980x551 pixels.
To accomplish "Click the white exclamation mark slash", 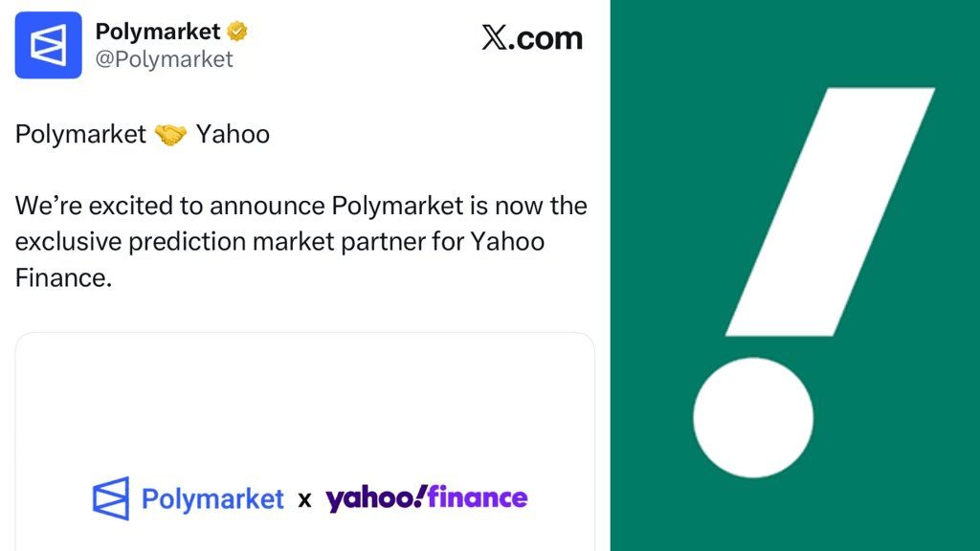I will [830, 211].
